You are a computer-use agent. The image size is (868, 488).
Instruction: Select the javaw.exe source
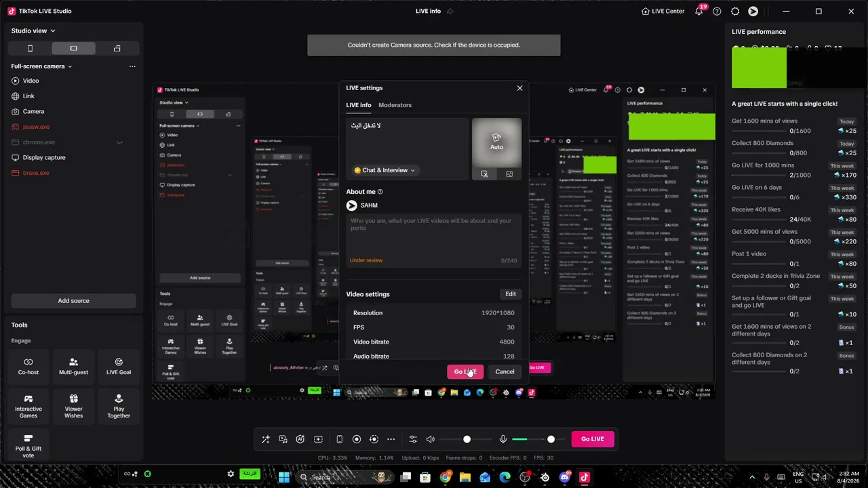pos(73,127)
